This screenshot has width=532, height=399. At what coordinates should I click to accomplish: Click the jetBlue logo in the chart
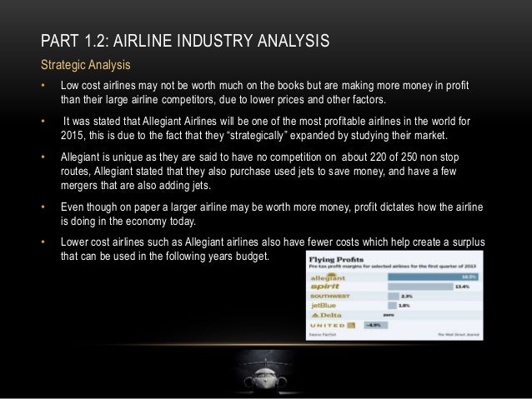point(324,306)
